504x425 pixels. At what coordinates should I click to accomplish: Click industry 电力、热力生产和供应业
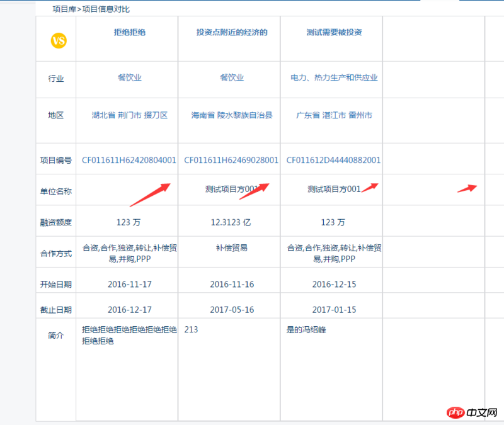tap(334, 77)
